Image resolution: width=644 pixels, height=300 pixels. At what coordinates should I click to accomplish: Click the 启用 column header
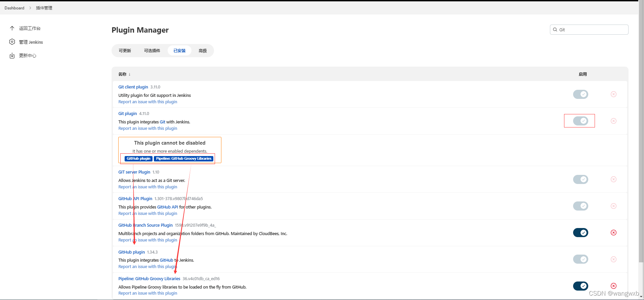[583, 74]
